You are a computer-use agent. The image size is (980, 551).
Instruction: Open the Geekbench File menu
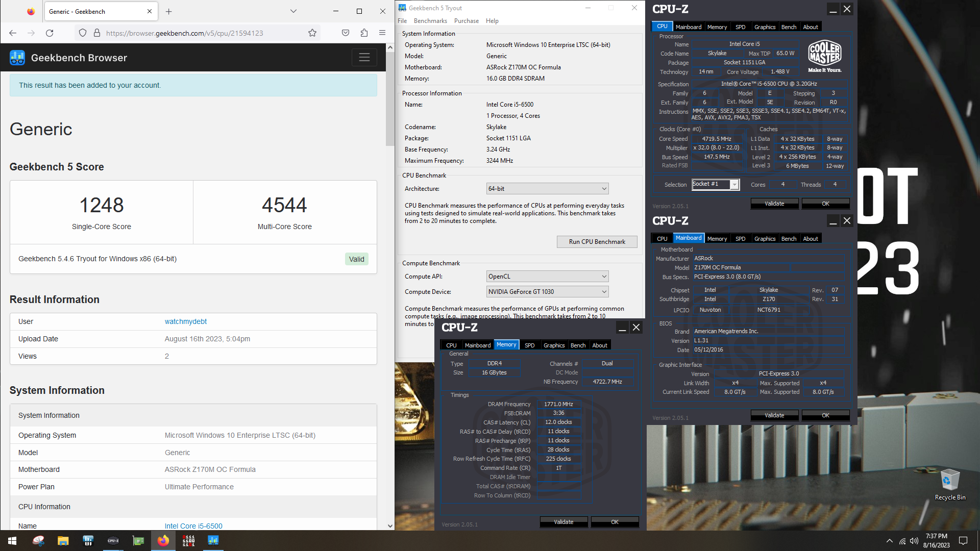402,21
